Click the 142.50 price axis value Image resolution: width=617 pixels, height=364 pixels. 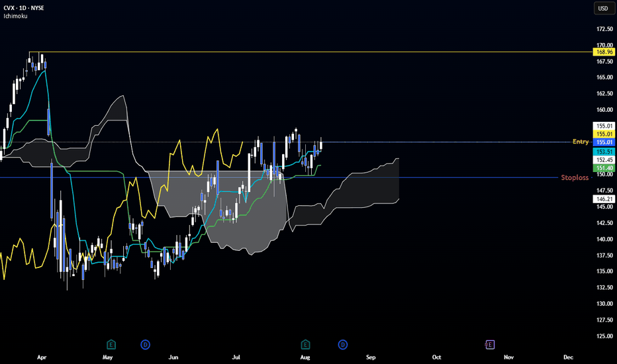pos(605,223)
